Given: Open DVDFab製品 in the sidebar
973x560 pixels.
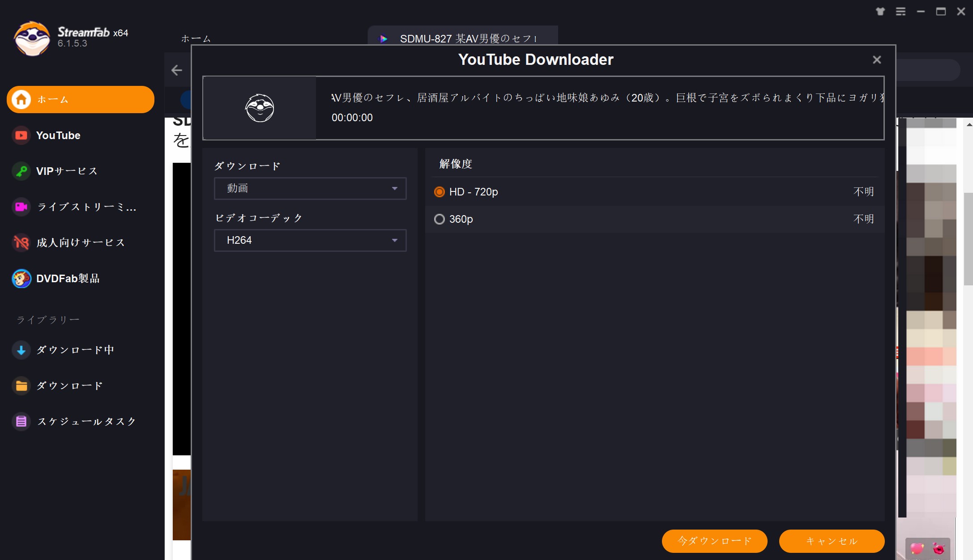Looking at the screenshot, I should (x=81, y=278).
